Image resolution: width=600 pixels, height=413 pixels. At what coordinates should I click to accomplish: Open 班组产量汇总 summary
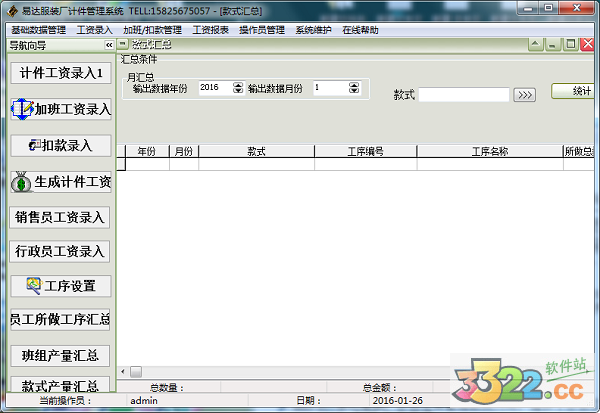tap(60, 356)
